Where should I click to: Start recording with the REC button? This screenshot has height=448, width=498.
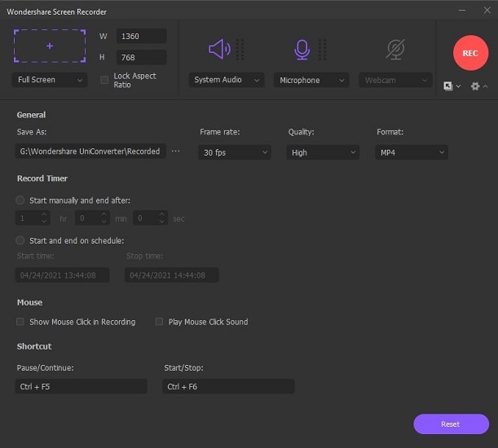point(470,53)
